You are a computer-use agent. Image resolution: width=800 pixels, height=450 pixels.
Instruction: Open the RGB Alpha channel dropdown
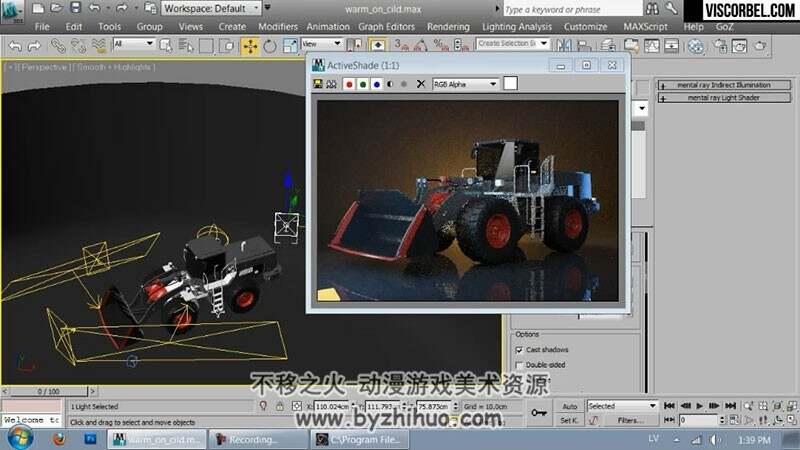tap(465, 84)
